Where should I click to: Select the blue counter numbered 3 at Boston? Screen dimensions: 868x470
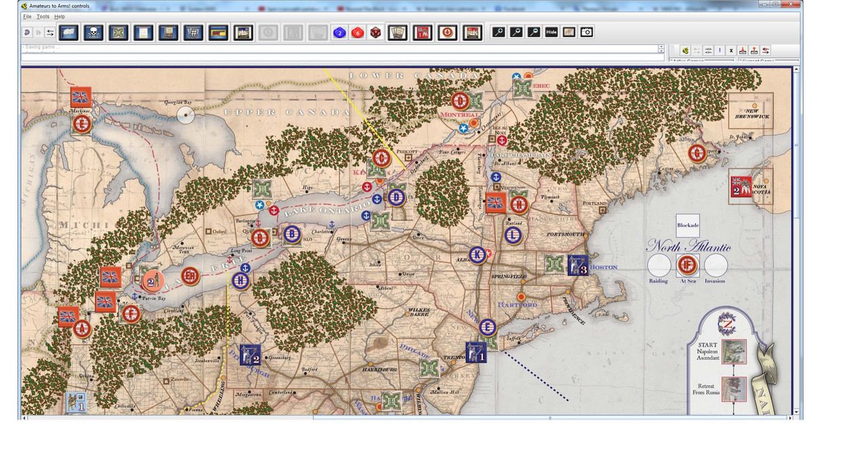(x=578, y=265)
